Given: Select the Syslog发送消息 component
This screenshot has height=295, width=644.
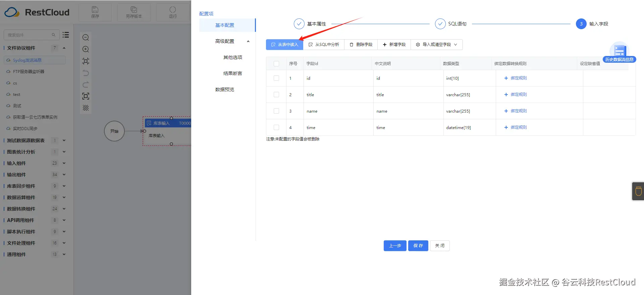Looking at the screenshot, I should coord(35,60).
